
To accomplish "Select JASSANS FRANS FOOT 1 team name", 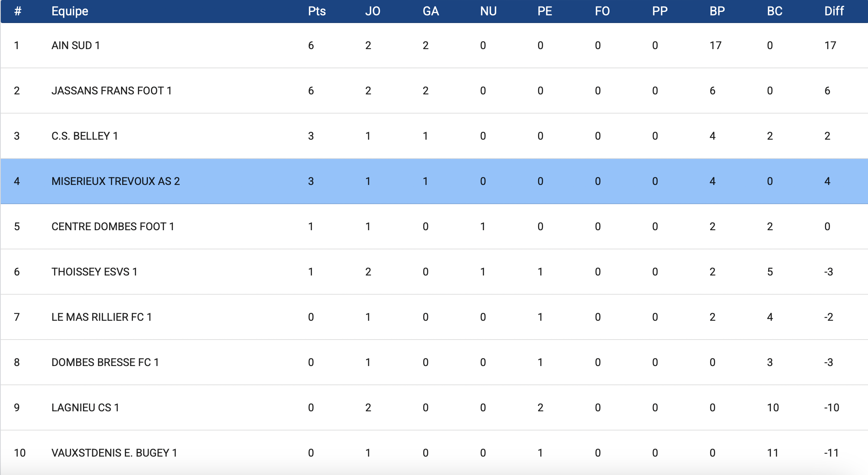I will coord(111,91).
